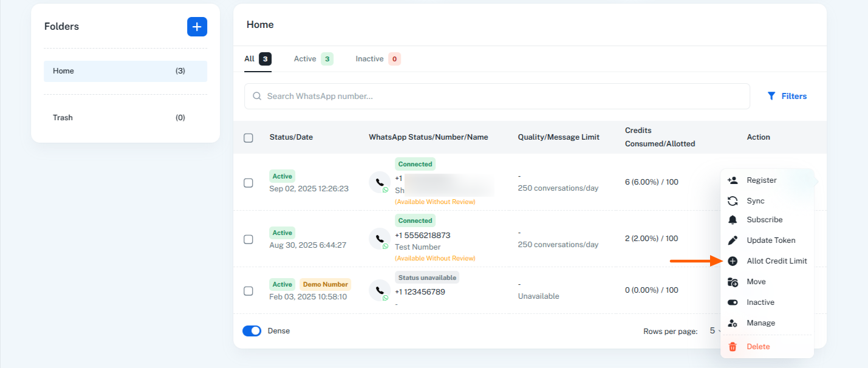Click the Move folder icon in menu
This screenshot has width=868, height=368.
coord(733,282)
